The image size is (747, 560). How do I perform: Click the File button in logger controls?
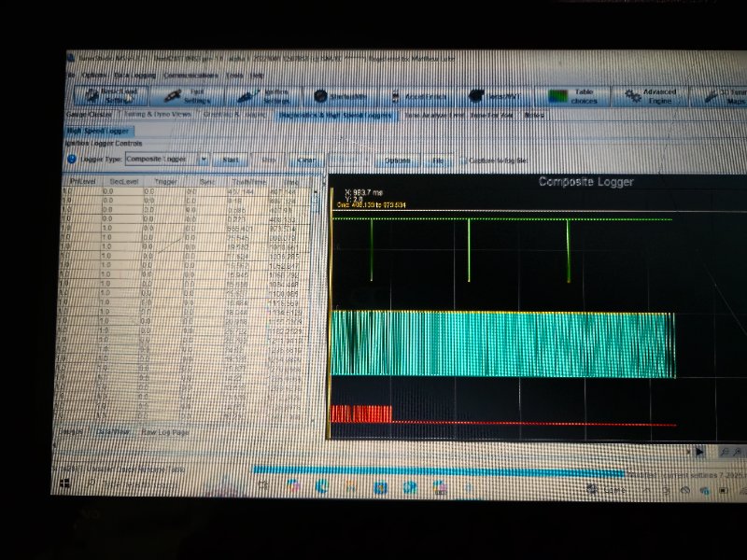click(437, 161)
